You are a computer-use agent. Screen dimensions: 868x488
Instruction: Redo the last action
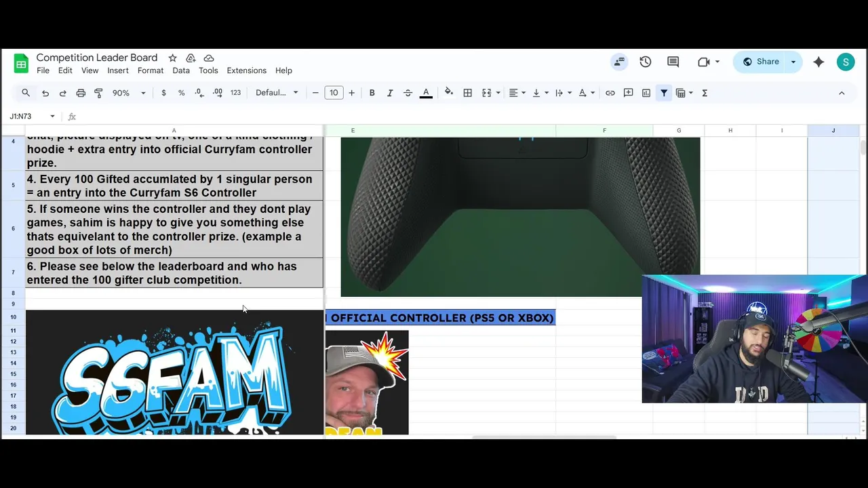tap(62, 93)
